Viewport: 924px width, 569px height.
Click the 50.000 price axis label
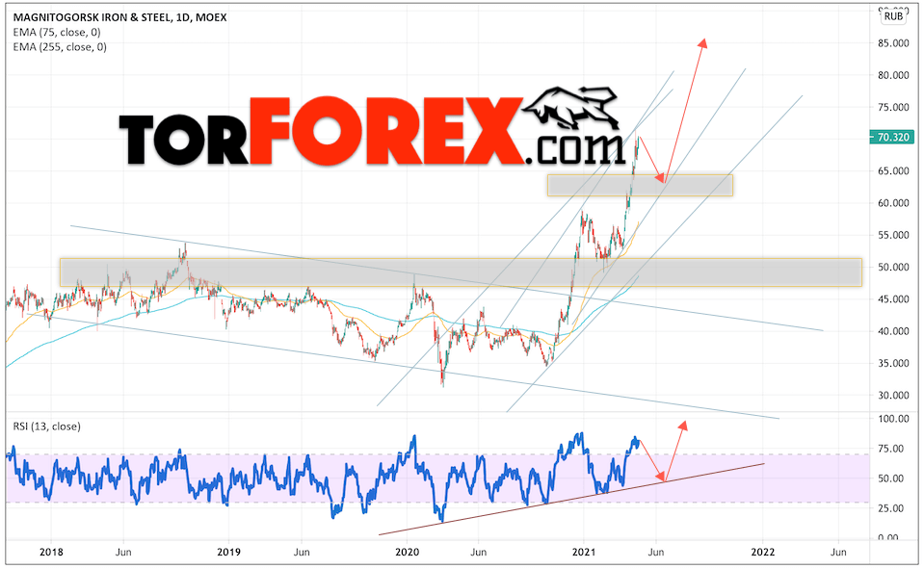893,267
